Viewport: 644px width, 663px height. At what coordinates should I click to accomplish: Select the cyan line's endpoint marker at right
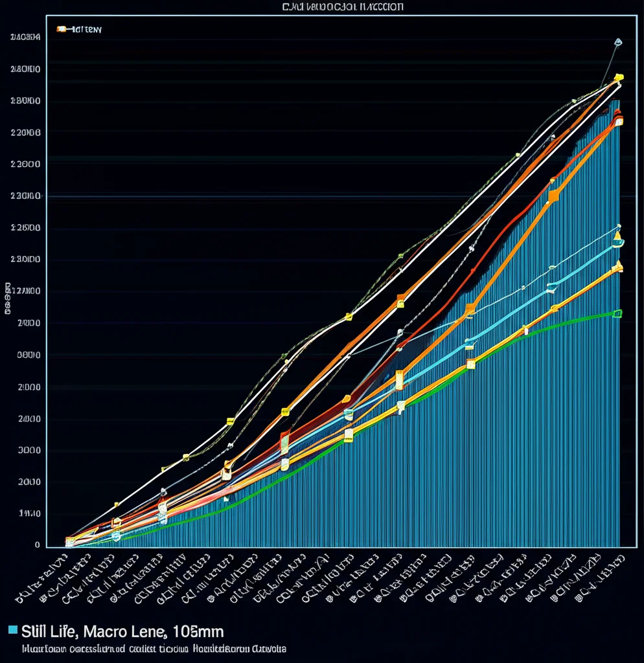pyautogui.click(x=618, y=243)
